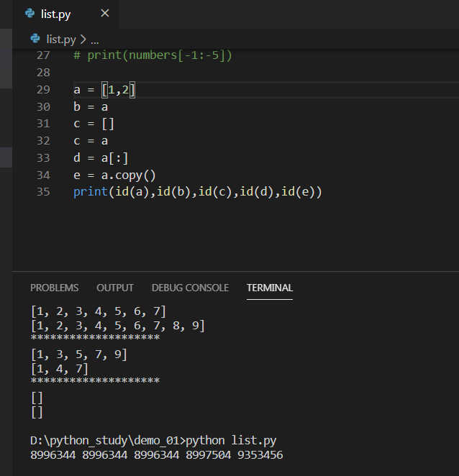Click the list.py breadcrumb file name
The width and height of the screenshot is (459, 476).
click(61, 39)
